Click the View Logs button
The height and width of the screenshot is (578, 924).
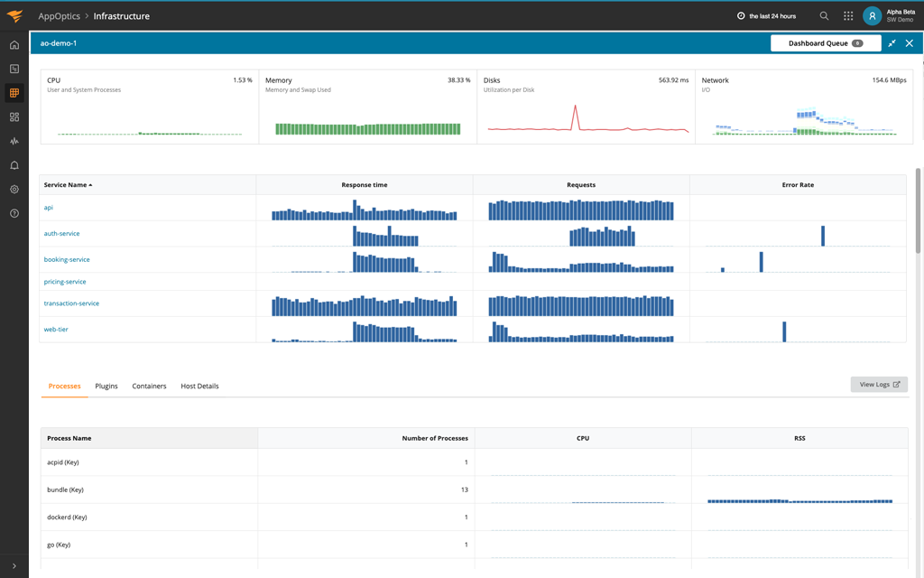pos(879,385)
